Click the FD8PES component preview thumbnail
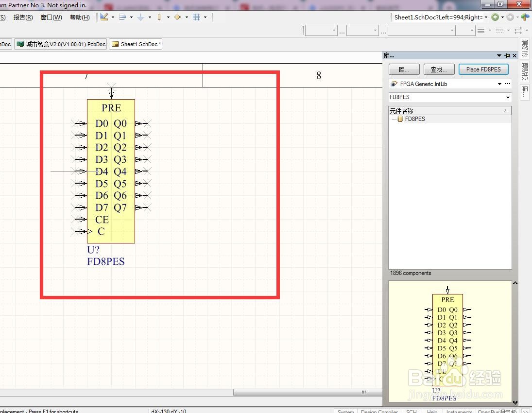532x413 pixels. pyautogui.click(x=449, y=342)
